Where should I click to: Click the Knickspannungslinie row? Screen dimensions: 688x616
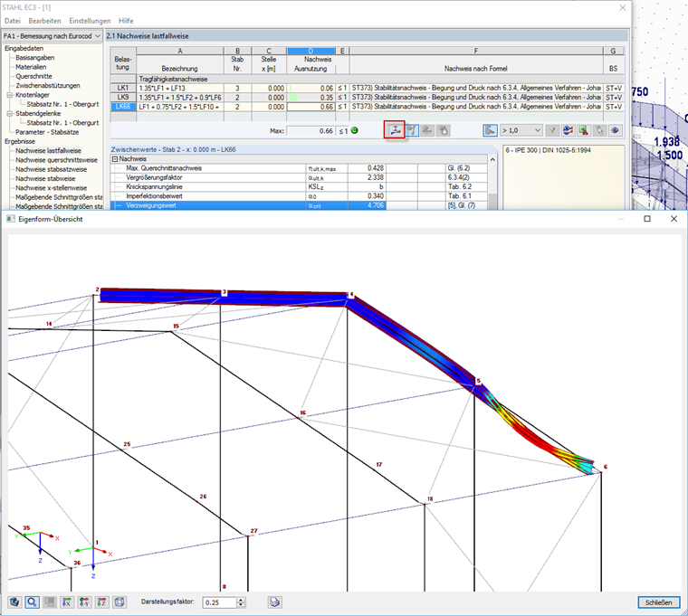[x=299, y=186]
